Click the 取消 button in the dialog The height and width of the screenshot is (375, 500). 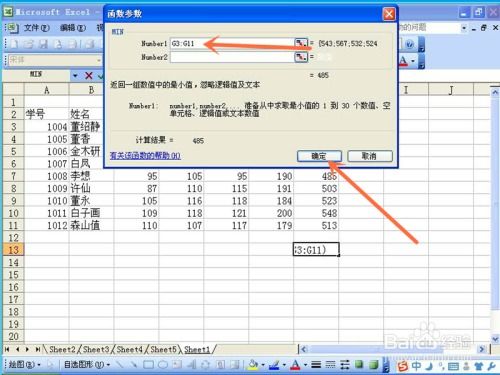[370, 156]
